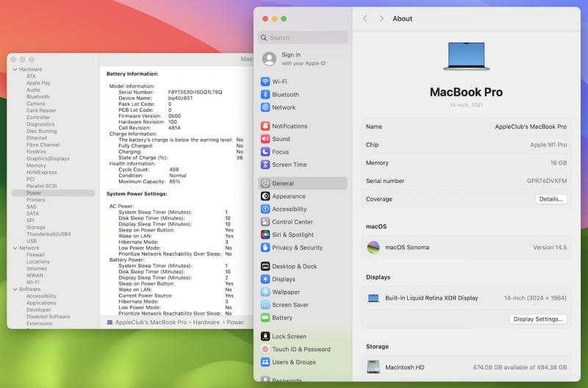This screenshot has height=388, width=588.
Task: Open the Wi-Fi settings icon
Action: [x=266, y=82]
